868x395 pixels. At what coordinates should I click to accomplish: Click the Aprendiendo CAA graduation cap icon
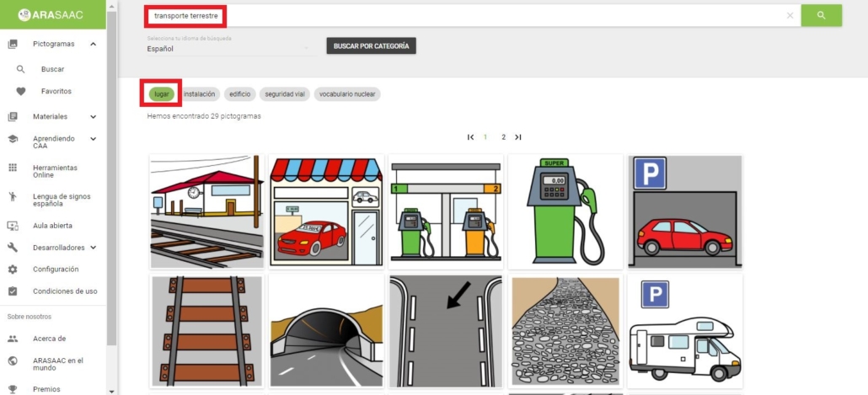(x=13, y=139)
